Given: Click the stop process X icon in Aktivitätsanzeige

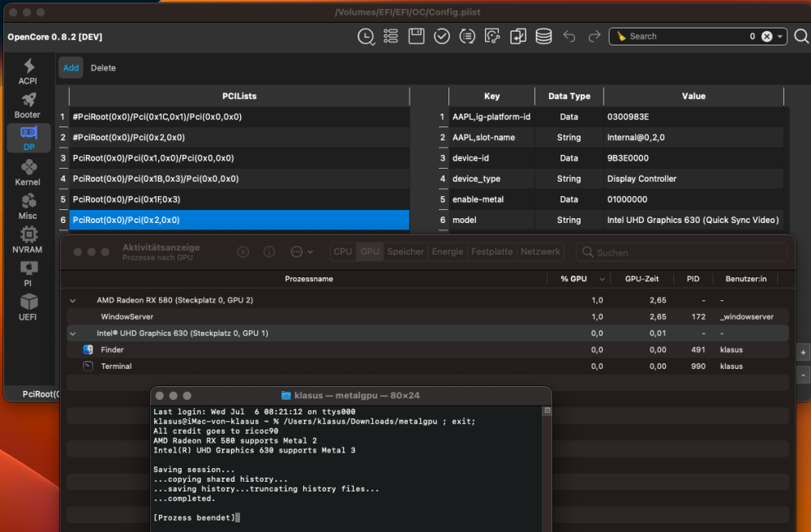Looking at the screenshot, I should 243,251.
